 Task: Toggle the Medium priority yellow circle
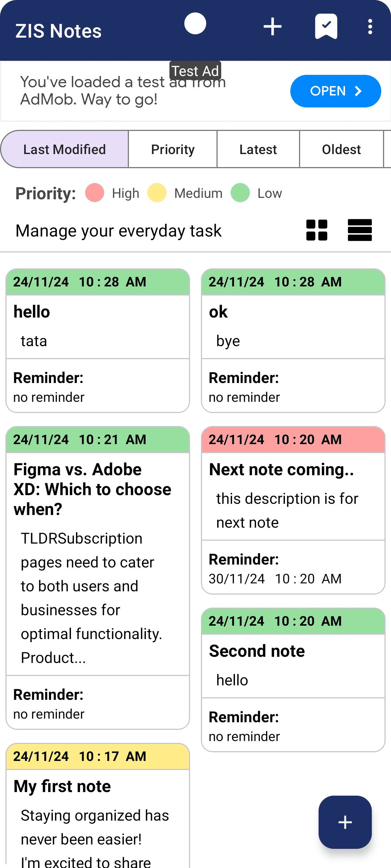pos(157,193)
